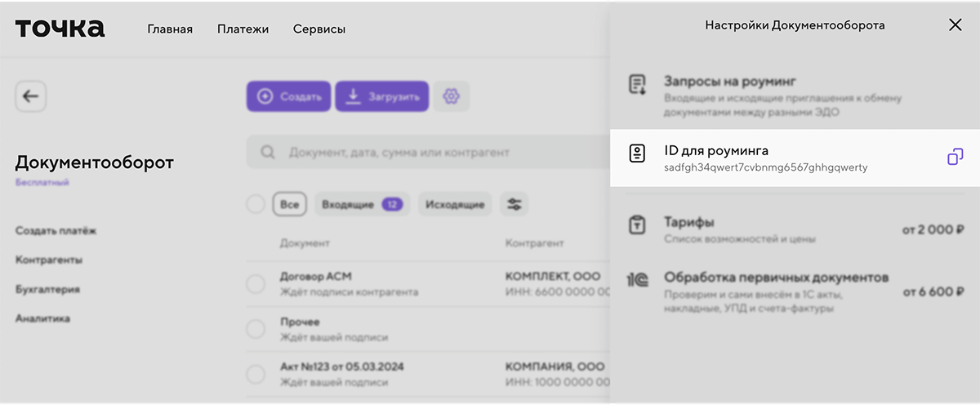
Task: Go to the Сервисы menu
Action: [318, 29]
